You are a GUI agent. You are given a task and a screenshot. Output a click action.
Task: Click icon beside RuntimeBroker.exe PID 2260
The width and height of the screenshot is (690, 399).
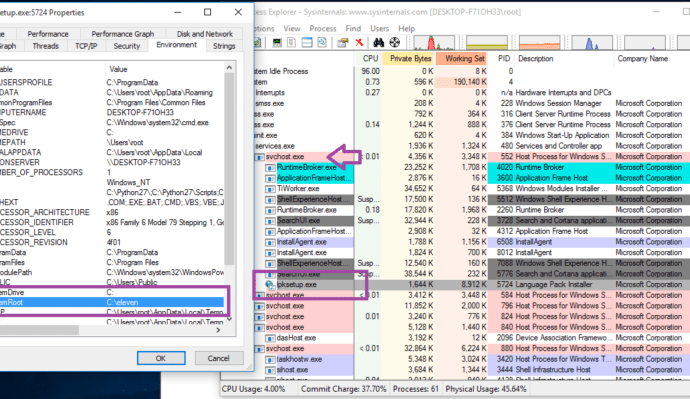(x=270, y=210)
